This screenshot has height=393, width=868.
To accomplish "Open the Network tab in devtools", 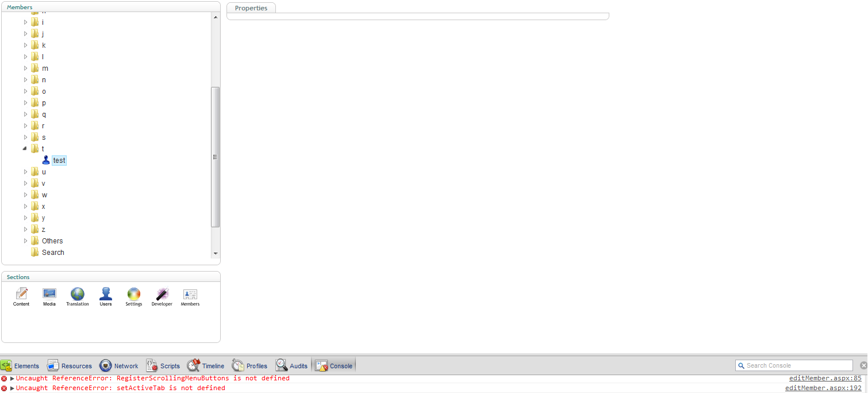I will click(119, 365).
